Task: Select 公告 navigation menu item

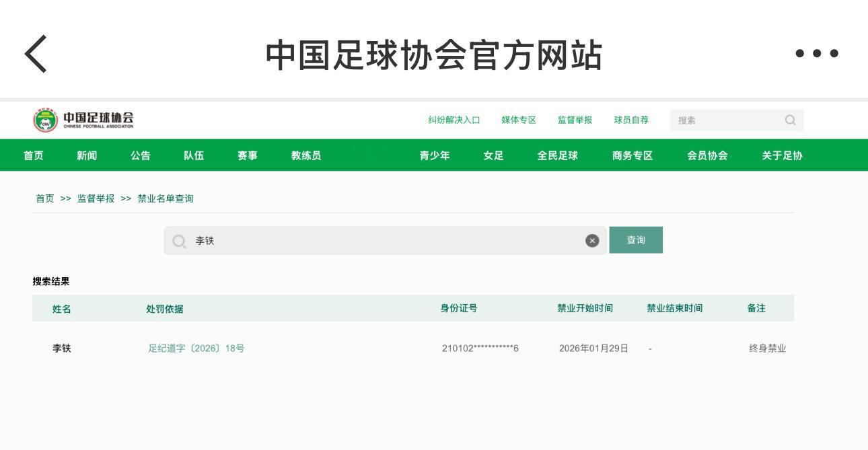Action: pos(141,156)
